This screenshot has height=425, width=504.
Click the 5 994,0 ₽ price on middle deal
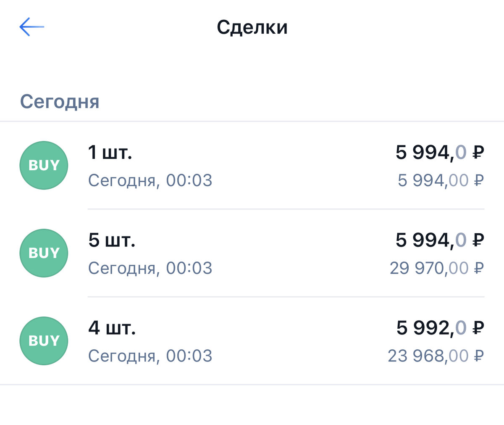click(x=439, y=240)
